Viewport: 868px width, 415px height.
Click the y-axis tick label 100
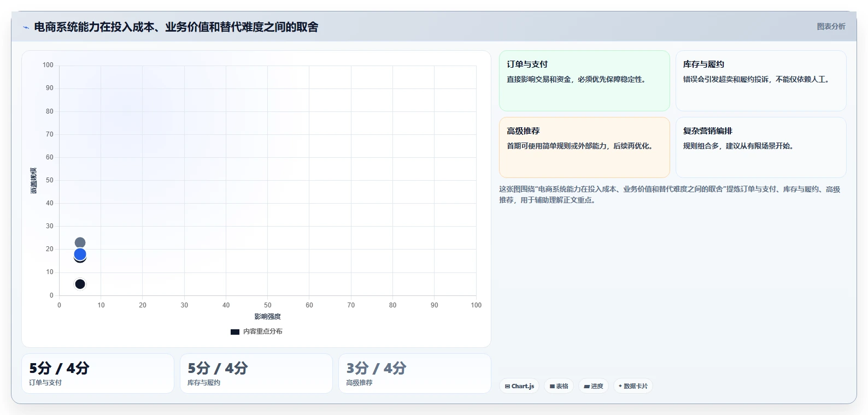[48, 65]
